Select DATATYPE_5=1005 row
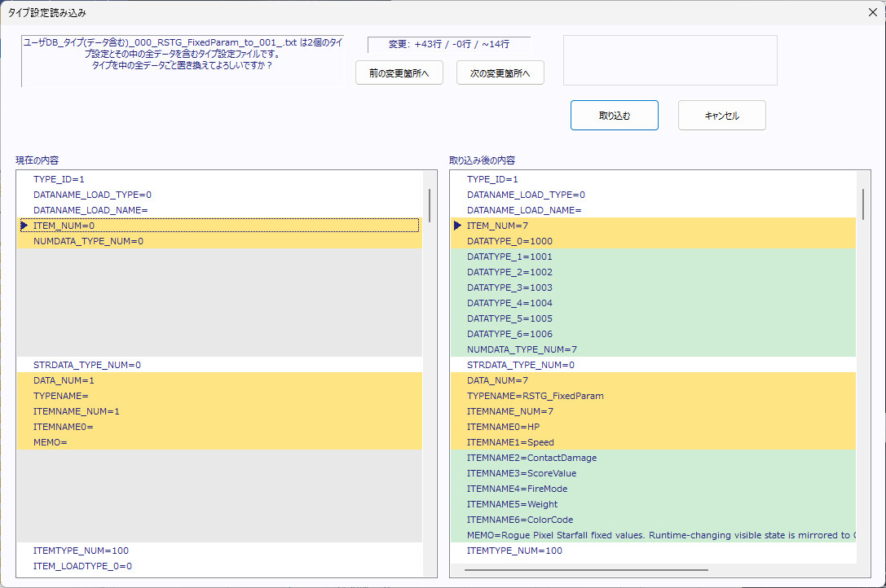The height and width of the screenshot is (588, 886). pos(653,318)
